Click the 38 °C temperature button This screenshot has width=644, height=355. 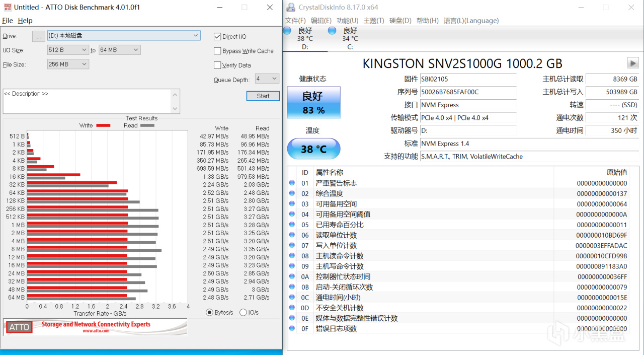click(313, 149)
